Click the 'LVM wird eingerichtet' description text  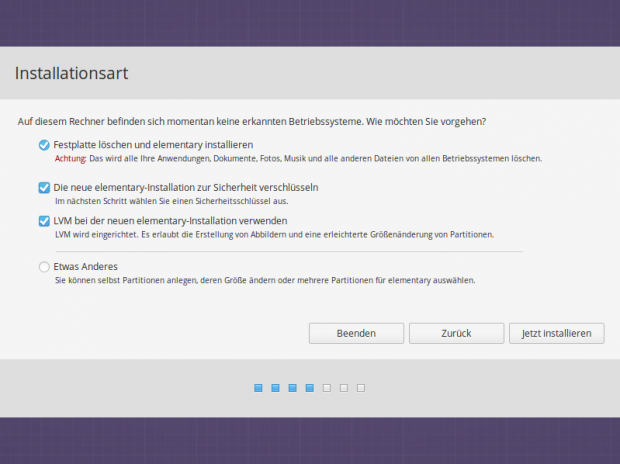coord(274,235)
